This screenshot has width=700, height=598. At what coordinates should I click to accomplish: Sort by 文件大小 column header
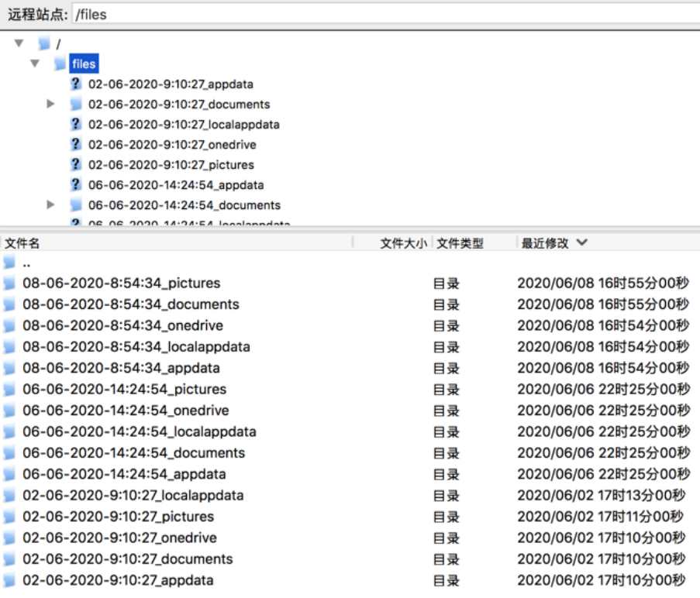402,243
